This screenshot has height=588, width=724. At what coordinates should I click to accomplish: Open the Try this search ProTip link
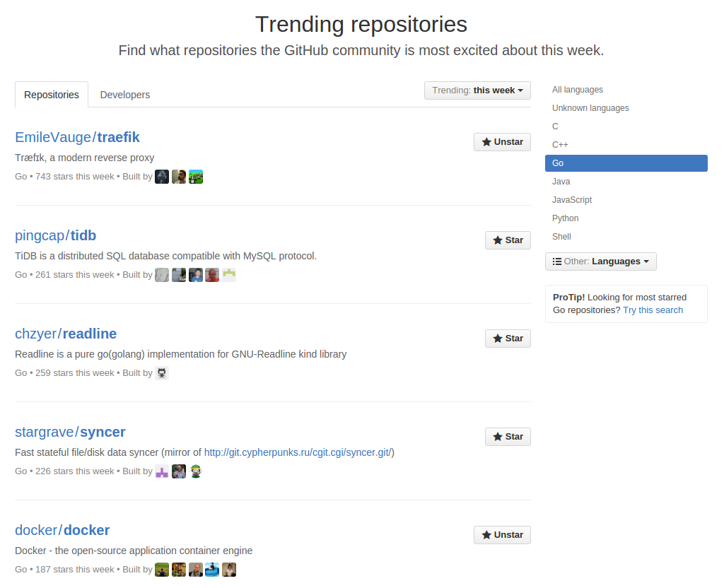(652, 310)
